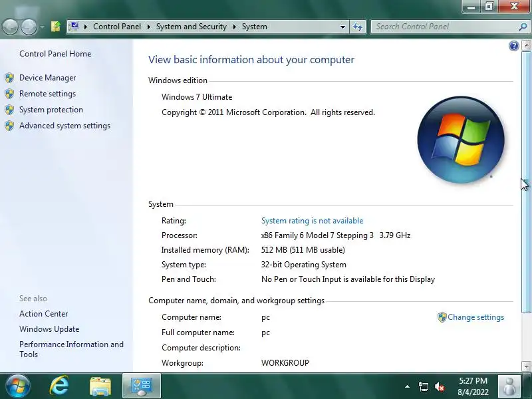Expand the arrow before Control Panel breadcrumb
Viewport: 532px width, 399px height.
[x=86, y=27]
